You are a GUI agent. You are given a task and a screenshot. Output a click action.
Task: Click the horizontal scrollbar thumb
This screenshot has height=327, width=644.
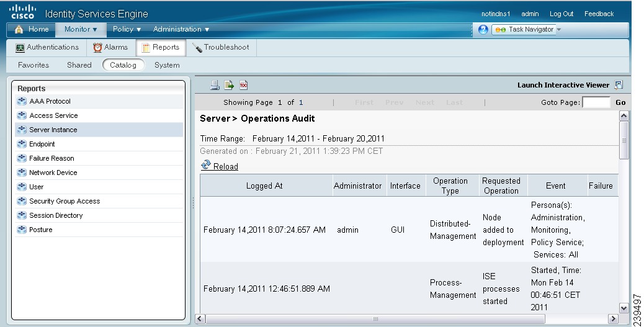[x=375, y=319]
